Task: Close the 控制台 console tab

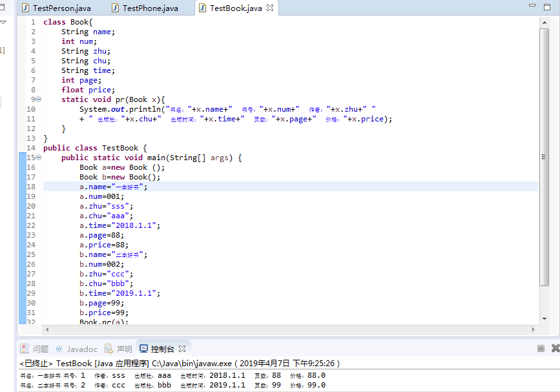Action: click(x=182, y=349)
